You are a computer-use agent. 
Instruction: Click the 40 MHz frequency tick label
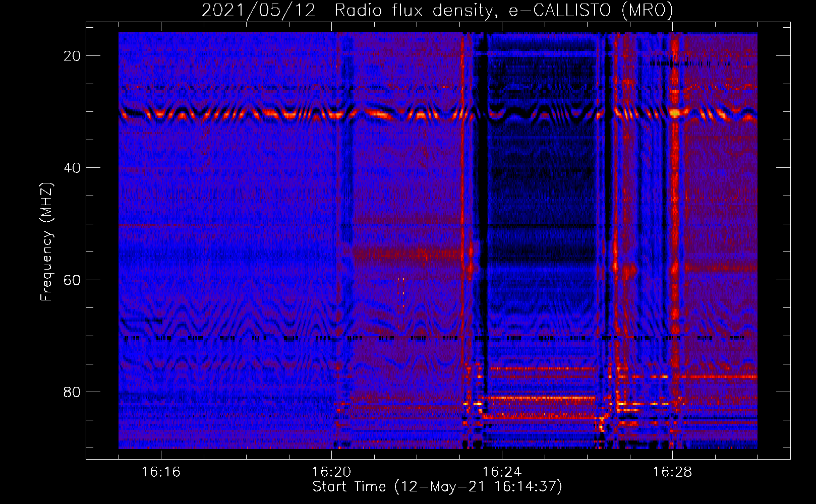point(72,168)
